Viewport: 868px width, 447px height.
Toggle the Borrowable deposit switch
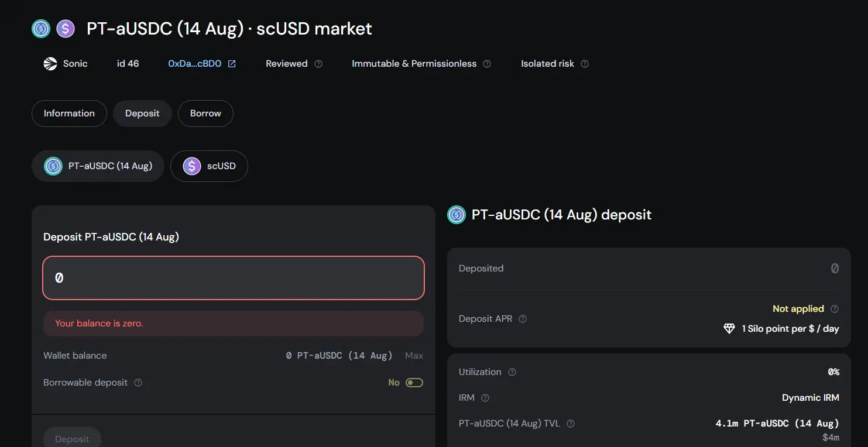[x=414, y=383]
